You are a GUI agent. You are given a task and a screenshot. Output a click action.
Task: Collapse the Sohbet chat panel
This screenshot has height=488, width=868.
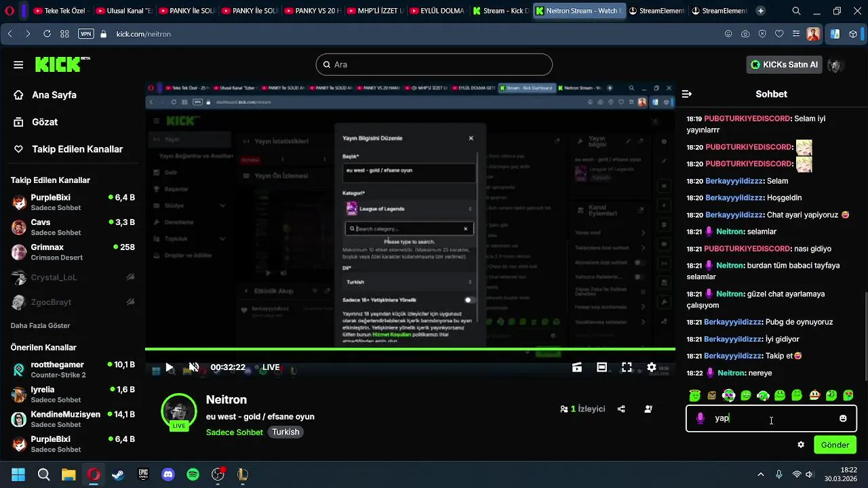tap(686, 94)
